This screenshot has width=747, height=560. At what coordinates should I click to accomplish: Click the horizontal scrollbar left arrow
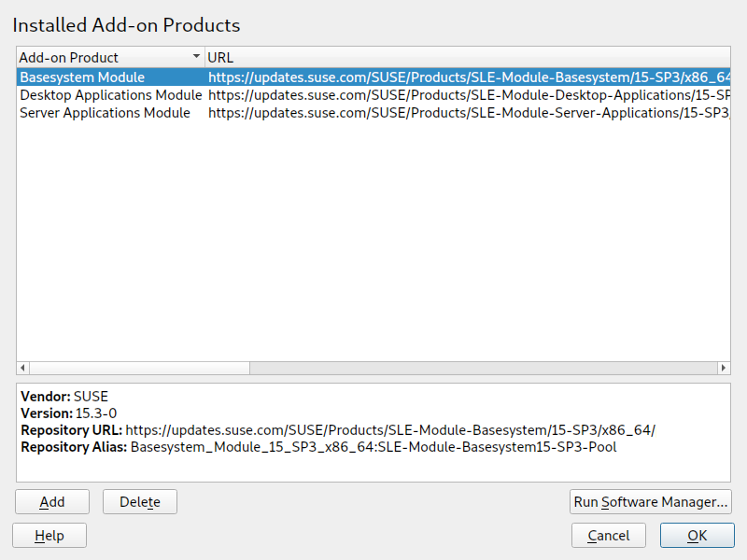pyautogui.click(x=23, y=369)
